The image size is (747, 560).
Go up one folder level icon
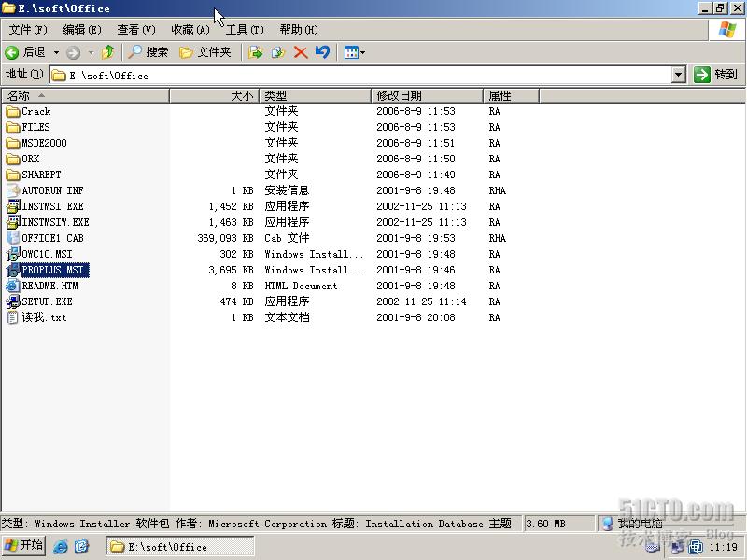[108, 52]
